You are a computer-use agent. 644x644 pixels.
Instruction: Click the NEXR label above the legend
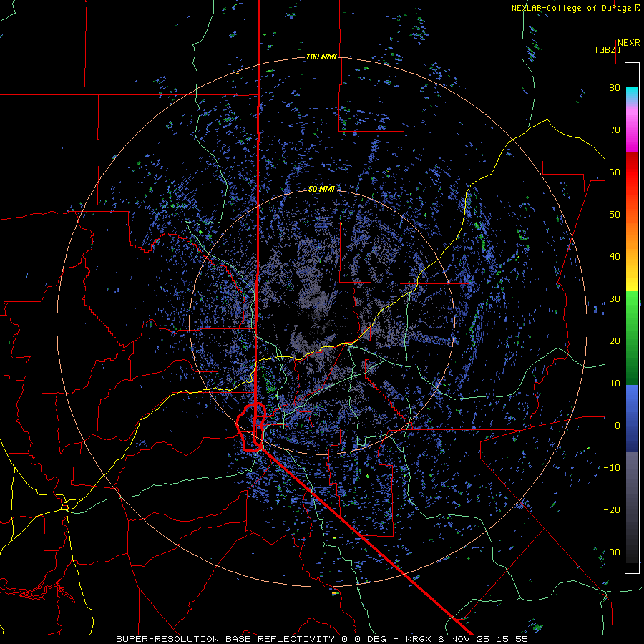tap(628, 43)
